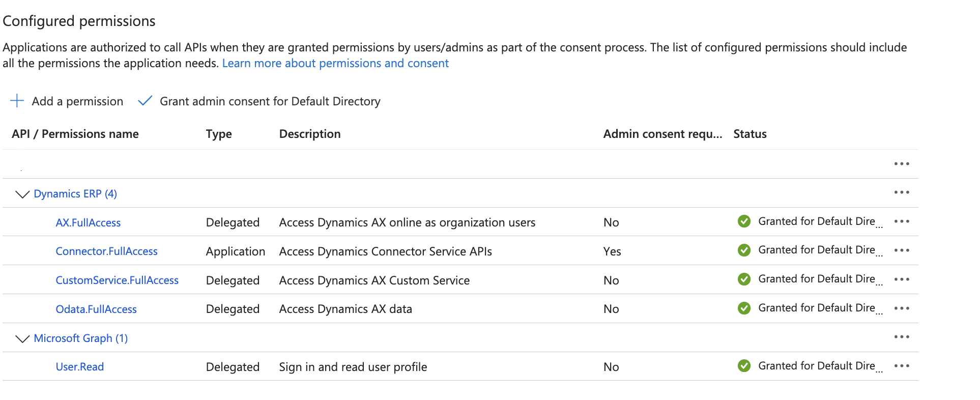
Task: Click Access Dynamics AX Custom Service description
Action: tap(374, 280)
